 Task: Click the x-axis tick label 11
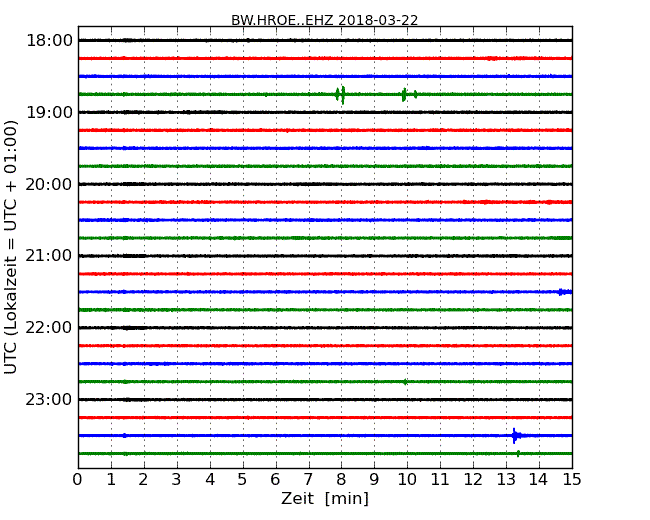pyautogui.click(x=440, y=480)
